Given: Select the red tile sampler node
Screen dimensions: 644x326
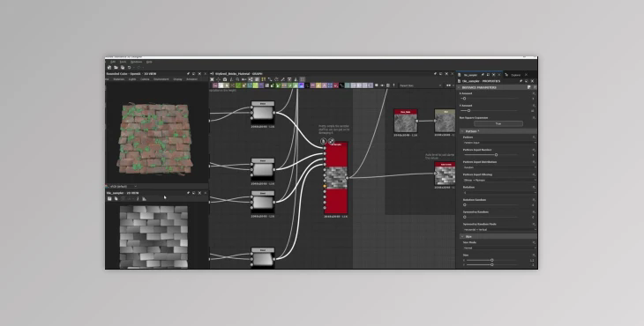Looking at the screenshot, I should click(x=336, y=178).
